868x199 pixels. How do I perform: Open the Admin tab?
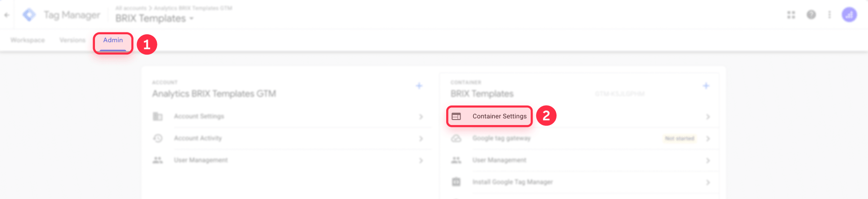pos(113,40)
